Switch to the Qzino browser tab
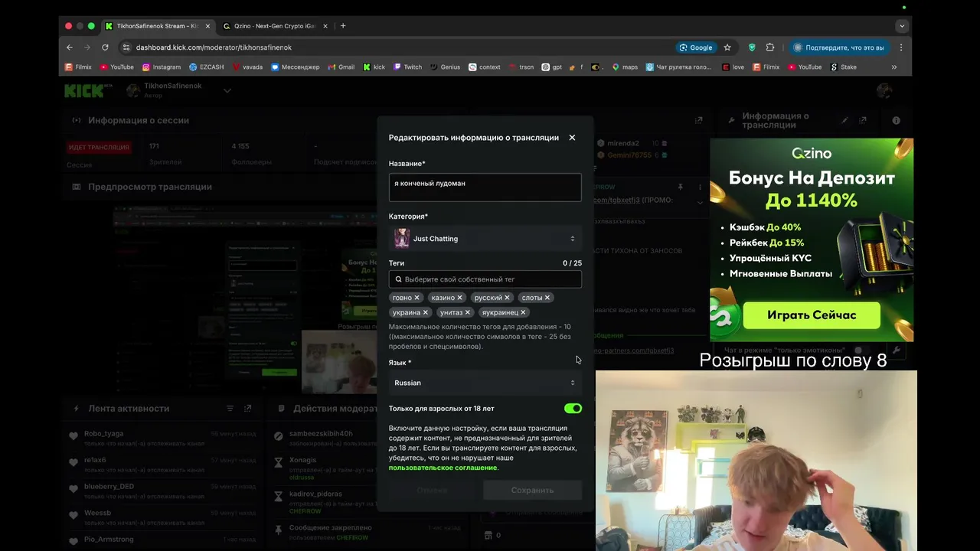The image size is (980, 551). 274,26
